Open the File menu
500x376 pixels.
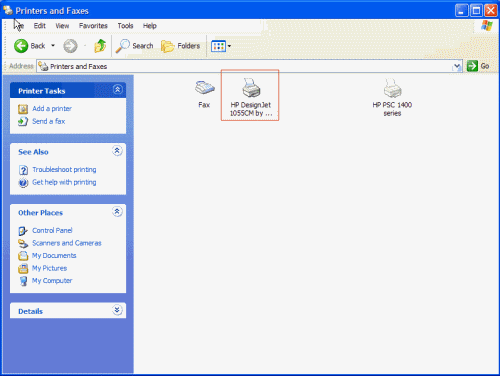[19, 26]
